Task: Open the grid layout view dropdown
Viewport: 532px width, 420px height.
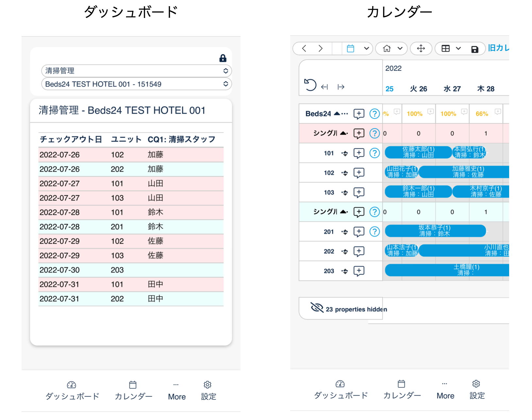Action: [x=451, y=49]
